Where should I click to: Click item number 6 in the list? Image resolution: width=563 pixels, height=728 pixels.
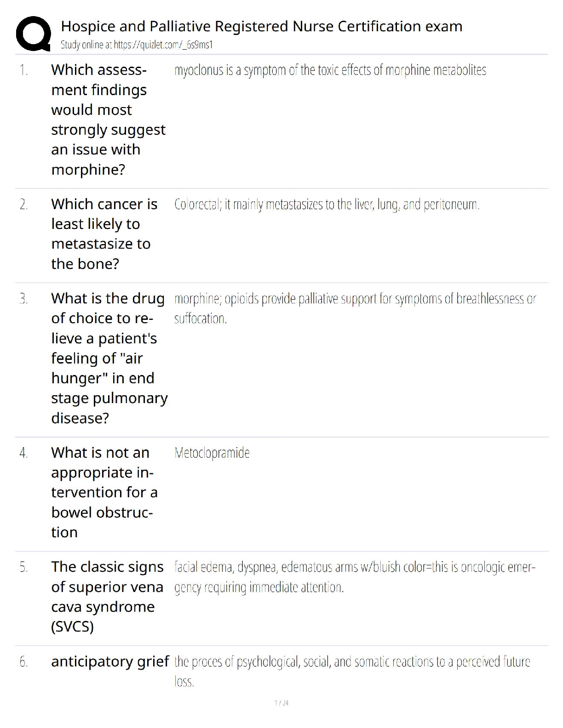coord(23,662)
